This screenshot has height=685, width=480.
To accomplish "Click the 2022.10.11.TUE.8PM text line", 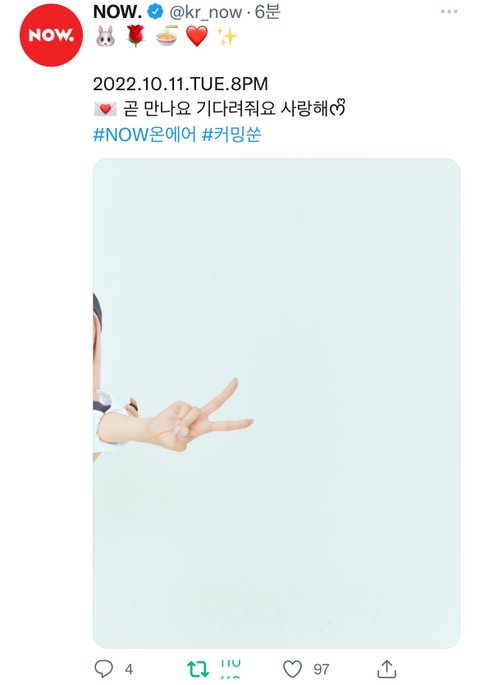I will click(x=180, y=84).
